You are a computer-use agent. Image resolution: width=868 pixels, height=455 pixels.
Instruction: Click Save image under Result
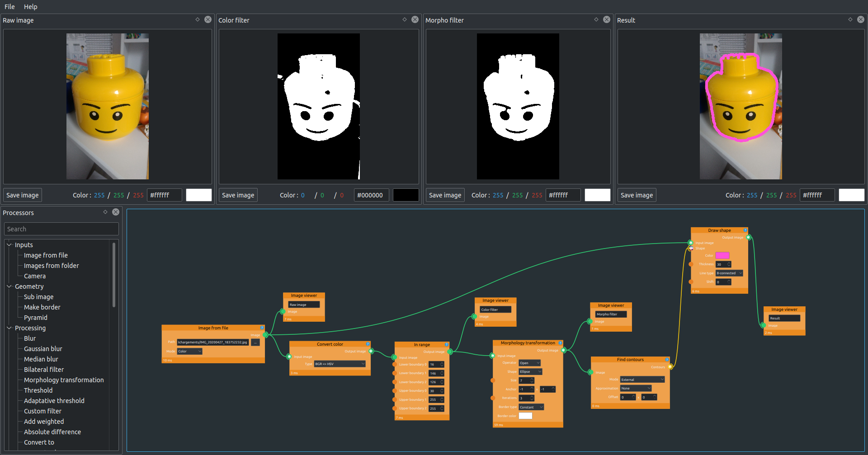coord(637,195)
